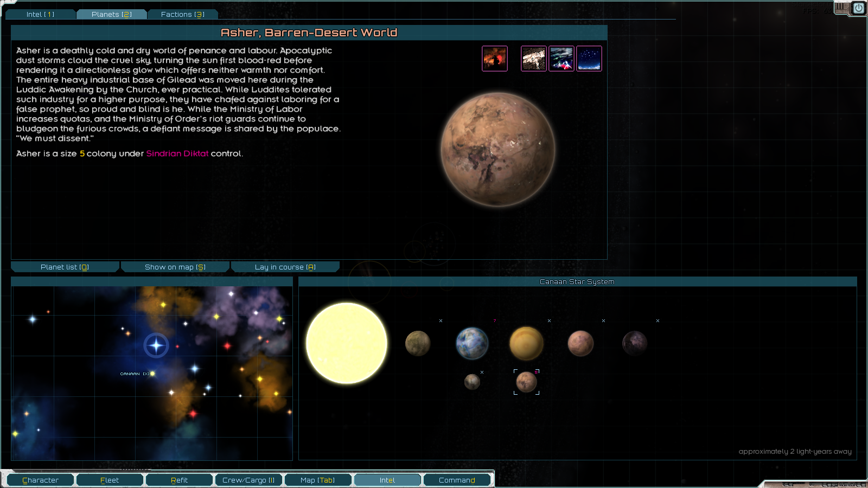Select the bracketed Asher moon icon

(x=526, y=382)
